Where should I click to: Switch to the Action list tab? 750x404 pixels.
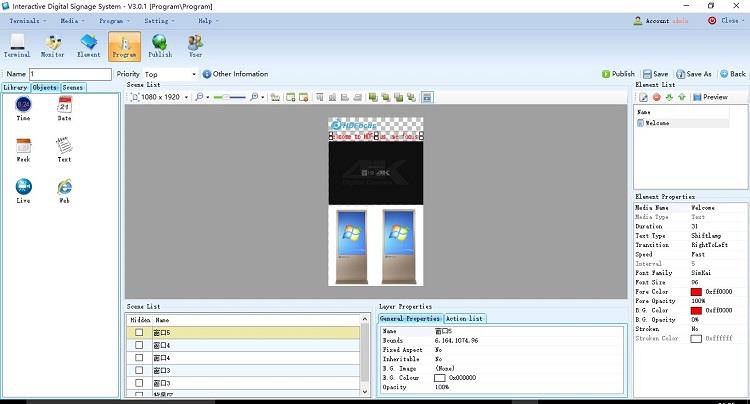464,318
